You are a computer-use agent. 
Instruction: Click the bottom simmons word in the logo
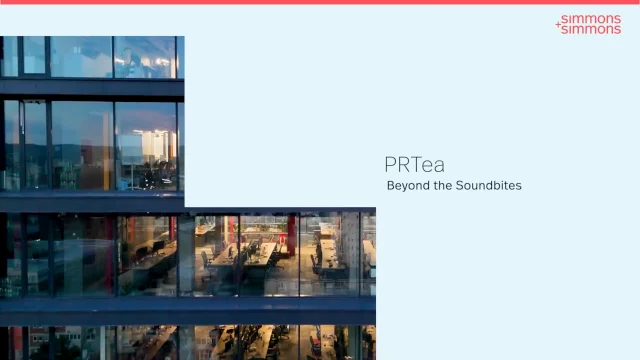click(x=591, y=29)
